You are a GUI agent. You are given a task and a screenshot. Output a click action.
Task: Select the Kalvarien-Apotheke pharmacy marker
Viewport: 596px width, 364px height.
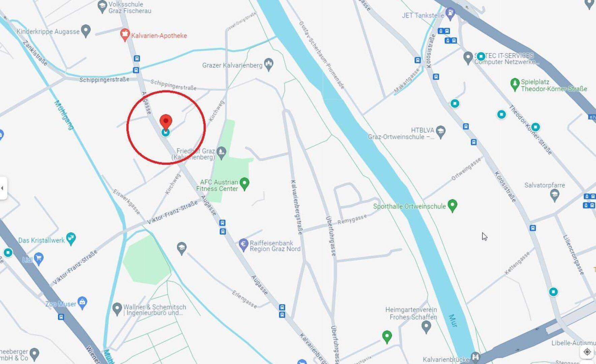click(x=125, y=35)
